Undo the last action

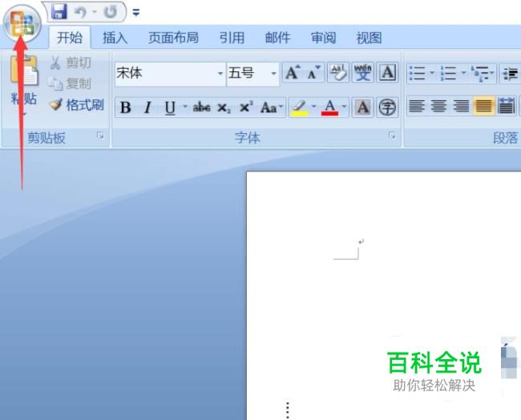coord(80,13)
